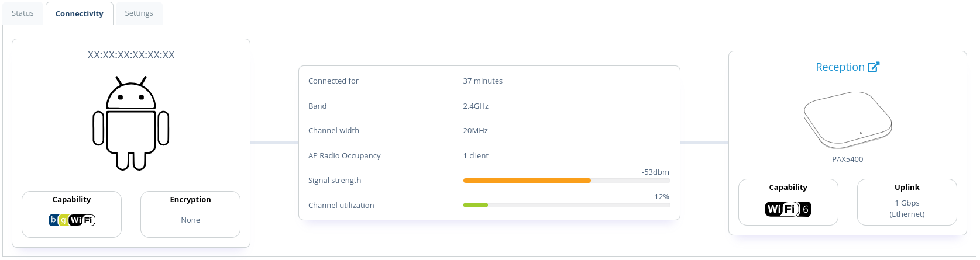Select the Connectivity tab

(79, 13)
